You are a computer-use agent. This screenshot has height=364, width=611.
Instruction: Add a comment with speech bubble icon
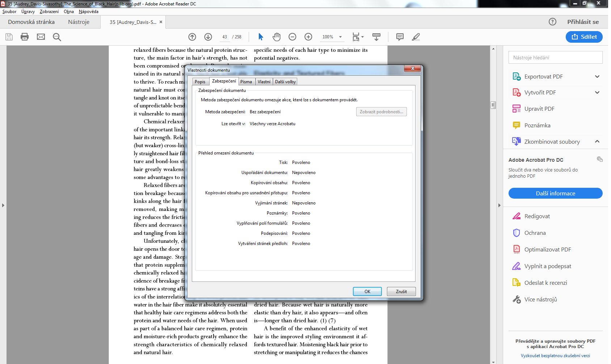point(400,37)
